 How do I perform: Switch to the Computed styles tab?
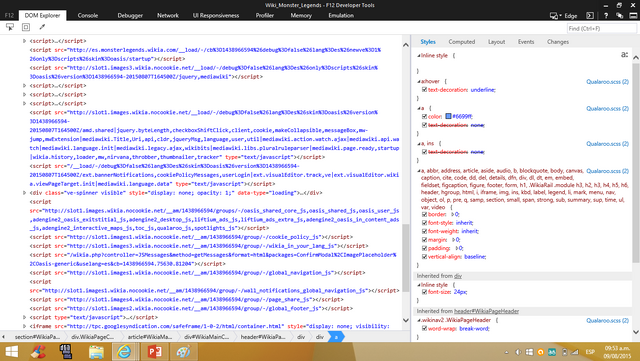pos(462,42)
